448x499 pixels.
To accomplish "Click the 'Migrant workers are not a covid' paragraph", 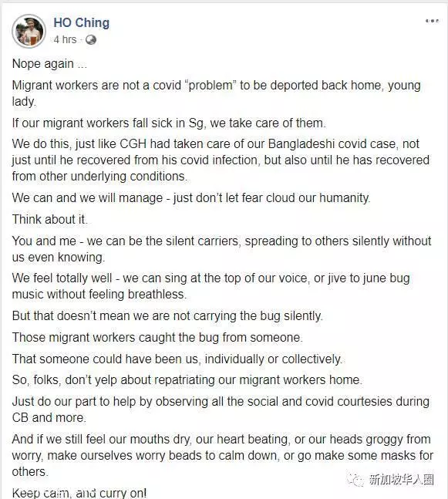I will [x=217, y=93].
